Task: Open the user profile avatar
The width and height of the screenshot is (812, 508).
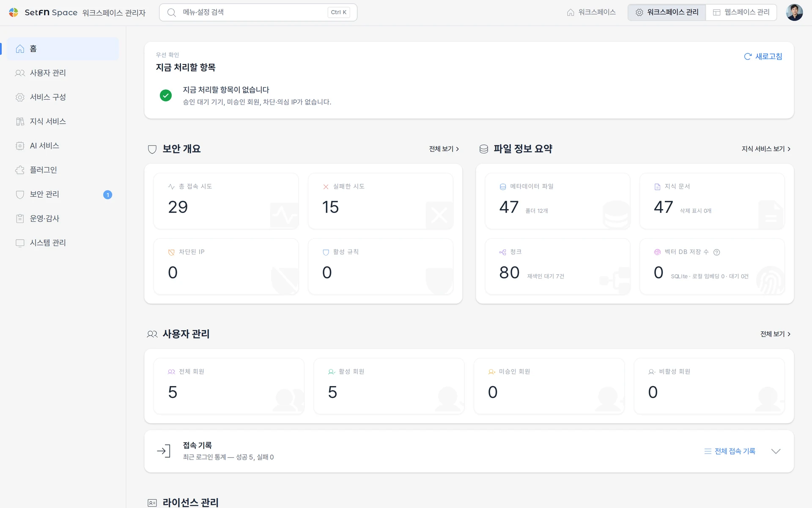Action: [794, 12]
